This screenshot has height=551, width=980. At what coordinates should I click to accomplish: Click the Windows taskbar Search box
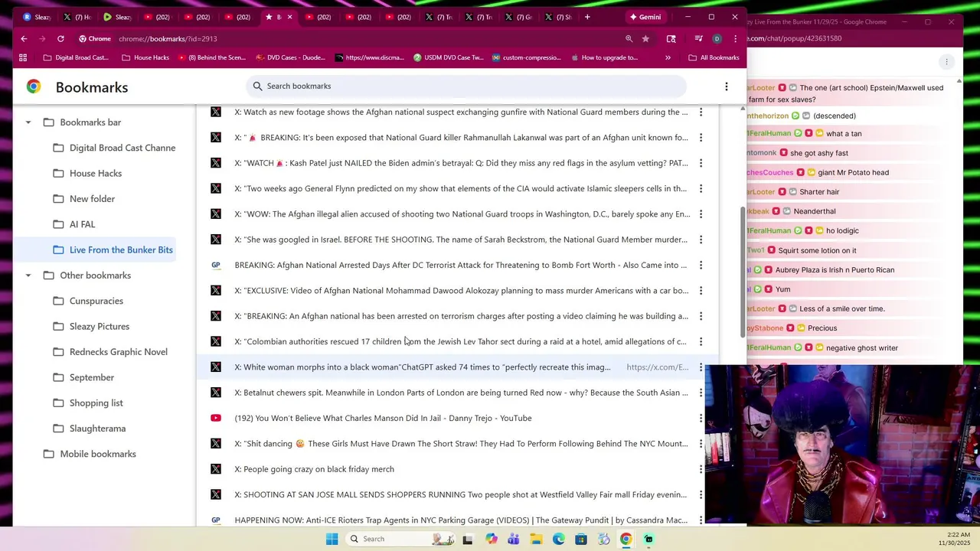[x=400, y=539]
